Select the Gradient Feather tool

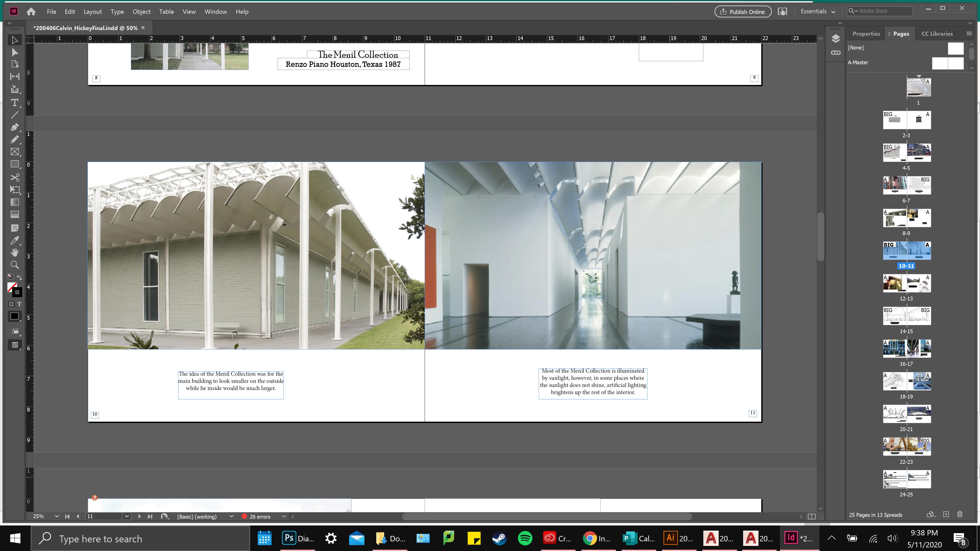tap(15, 214)
